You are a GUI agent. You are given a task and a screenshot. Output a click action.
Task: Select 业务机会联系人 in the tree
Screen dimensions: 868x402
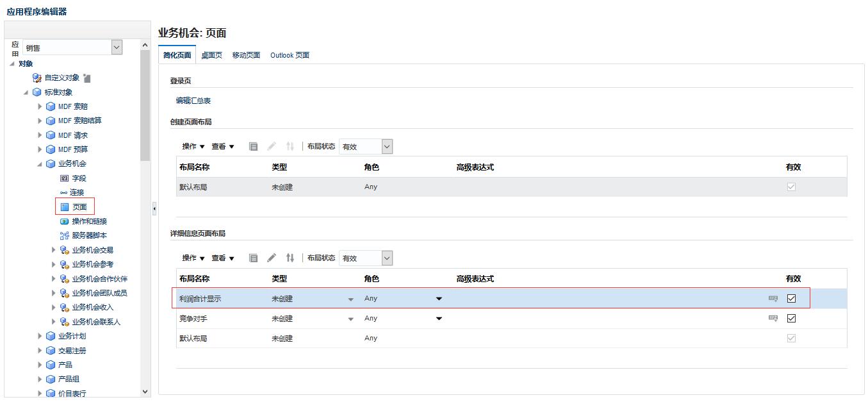point(96,322)
